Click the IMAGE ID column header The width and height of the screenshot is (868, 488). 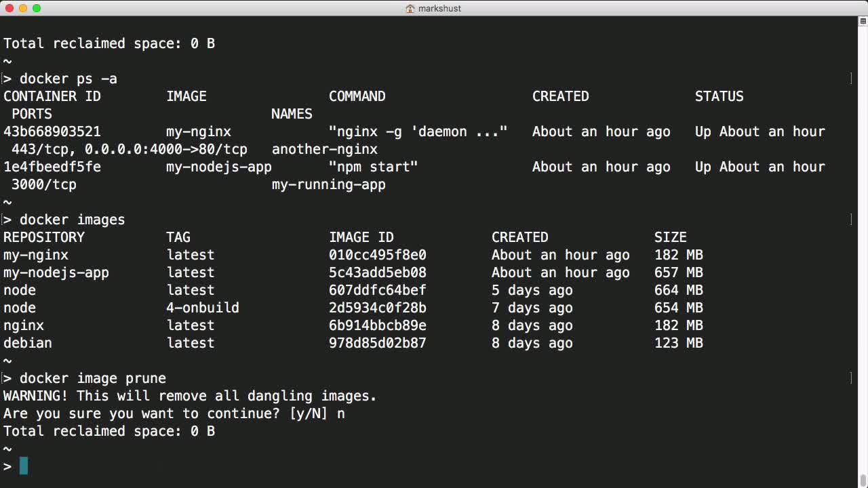click(361, 237)
